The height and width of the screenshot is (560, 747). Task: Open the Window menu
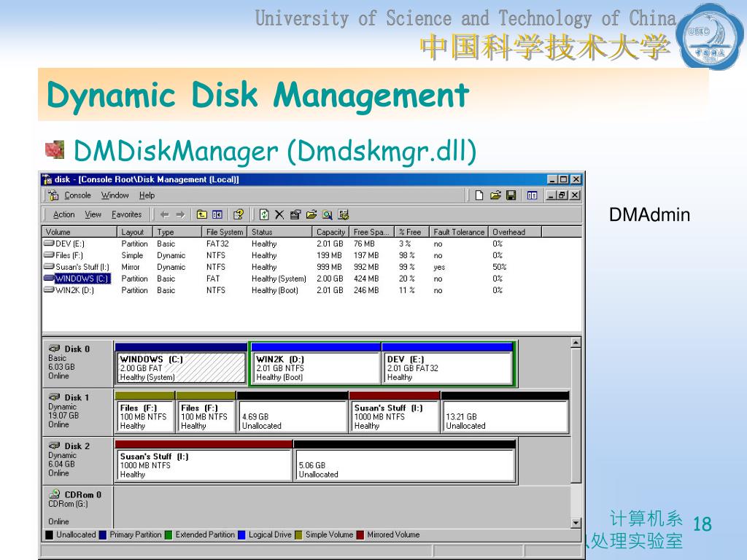(x=115, y=195)
